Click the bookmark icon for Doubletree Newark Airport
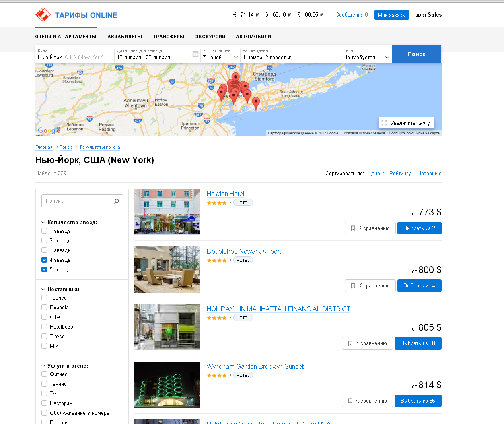The height and width of the screenshot is (424, 504). pyautogui.click(x=353, y=286)
